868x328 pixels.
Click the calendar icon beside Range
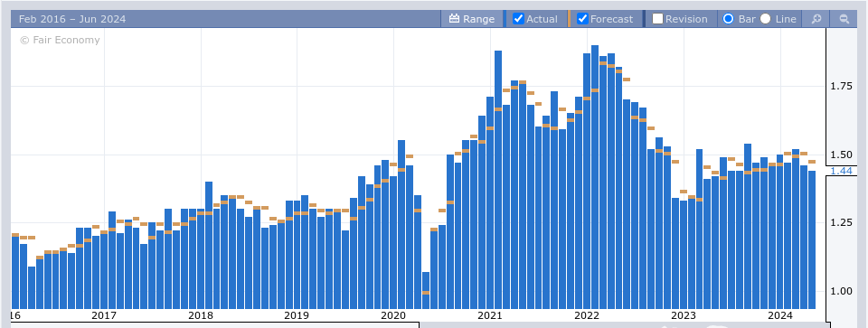click(x=454, y=19)
